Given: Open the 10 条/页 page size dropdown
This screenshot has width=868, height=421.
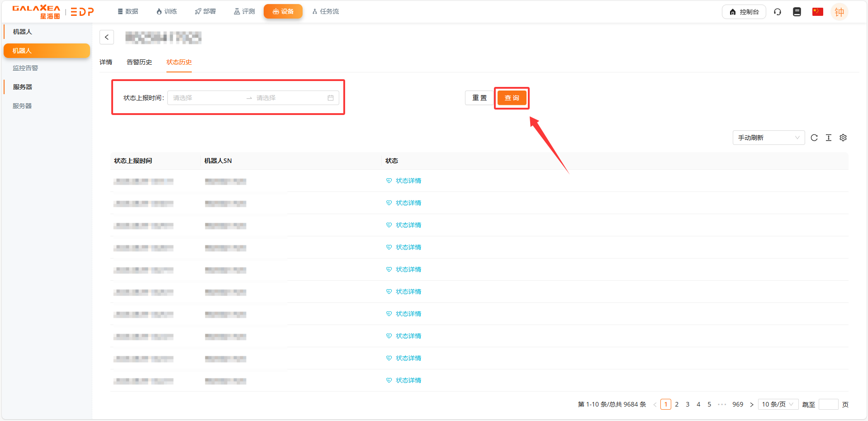Looking at the screenshot, I should point(778,404).
